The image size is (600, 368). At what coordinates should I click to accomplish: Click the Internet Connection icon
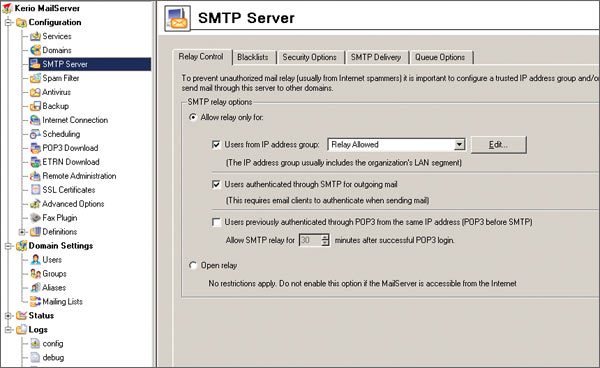(35, 120)
